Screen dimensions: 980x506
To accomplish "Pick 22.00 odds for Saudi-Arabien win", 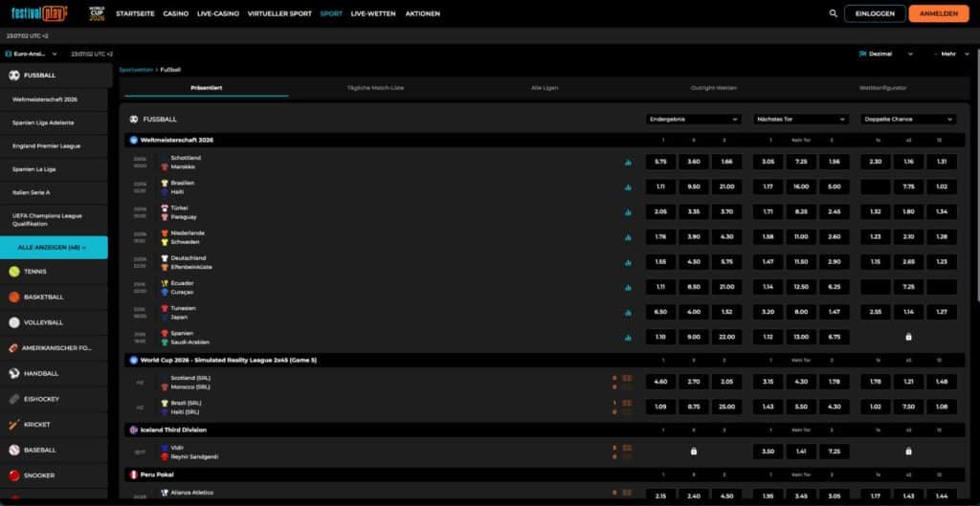I will [727, 337].
